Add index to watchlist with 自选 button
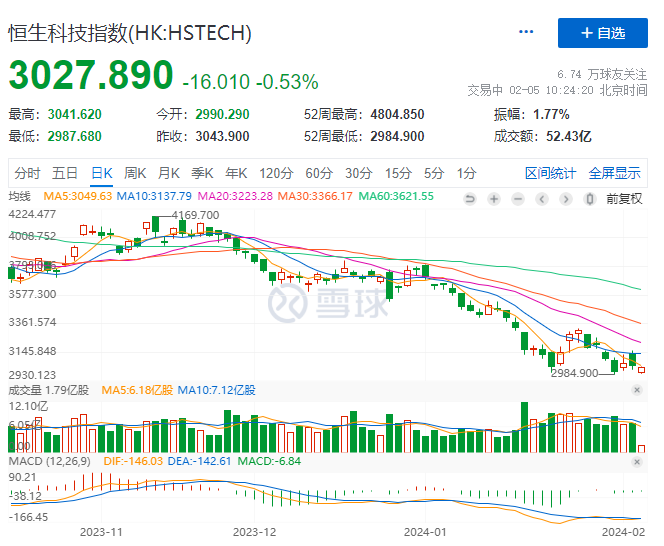 point(603,33)
